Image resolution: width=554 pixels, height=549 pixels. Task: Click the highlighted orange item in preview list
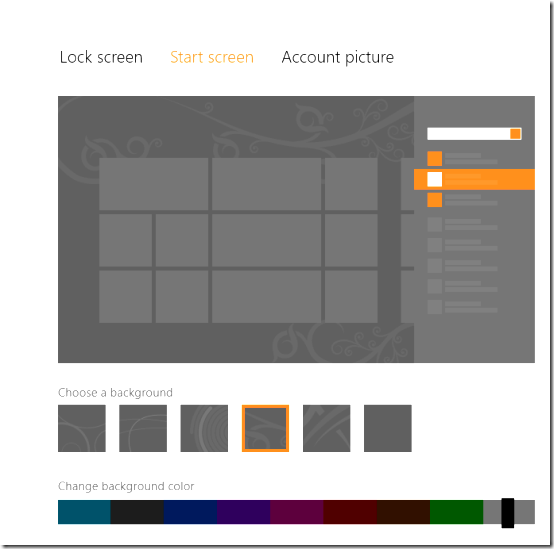(474, 179)
